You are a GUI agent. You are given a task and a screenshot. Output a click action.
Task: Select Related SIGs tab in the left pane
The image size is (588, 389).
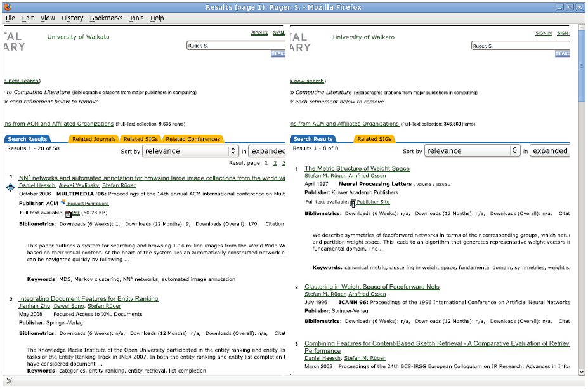tap(141, 139)
